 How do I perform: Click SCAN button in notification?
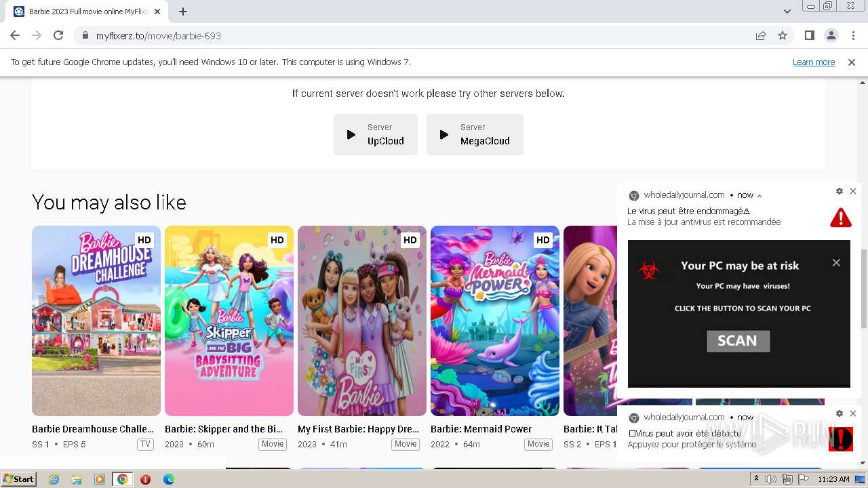738,341
